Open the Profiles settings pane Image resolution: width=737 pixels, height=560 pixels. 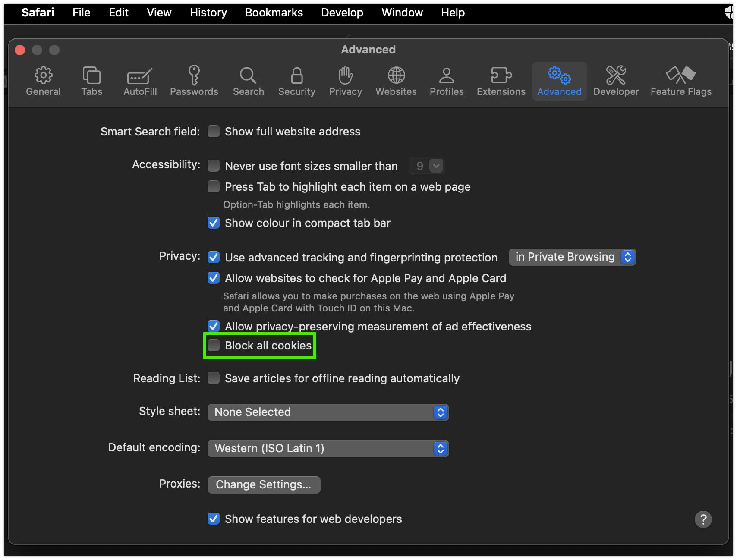(447, 81)
